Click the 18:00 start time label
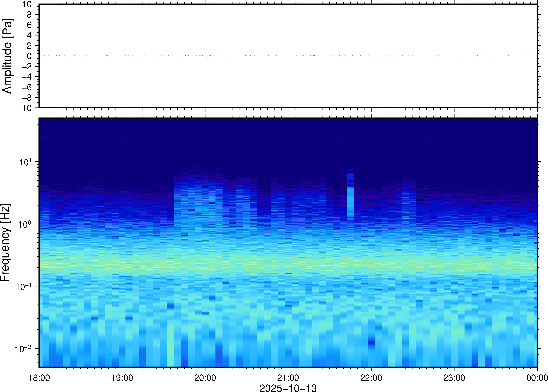Image resolution: width=548 pixels, height=392 pixels. tap(39, 378)
